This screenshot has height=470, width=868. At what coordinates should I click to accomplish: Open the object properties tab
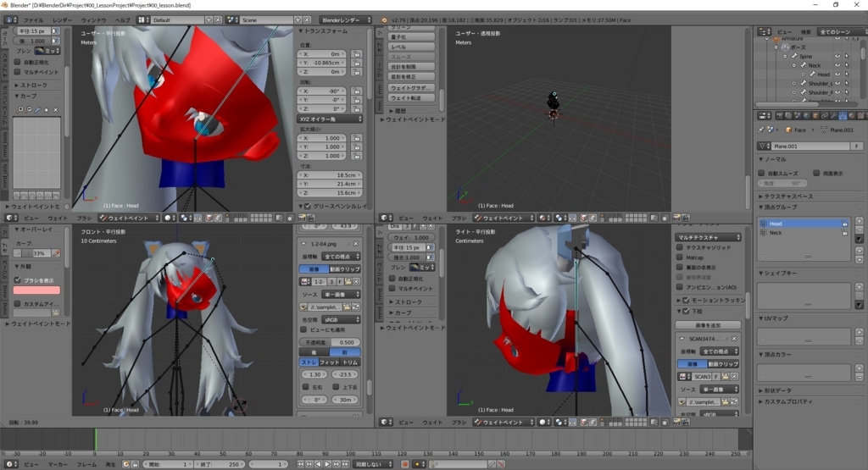815,116
